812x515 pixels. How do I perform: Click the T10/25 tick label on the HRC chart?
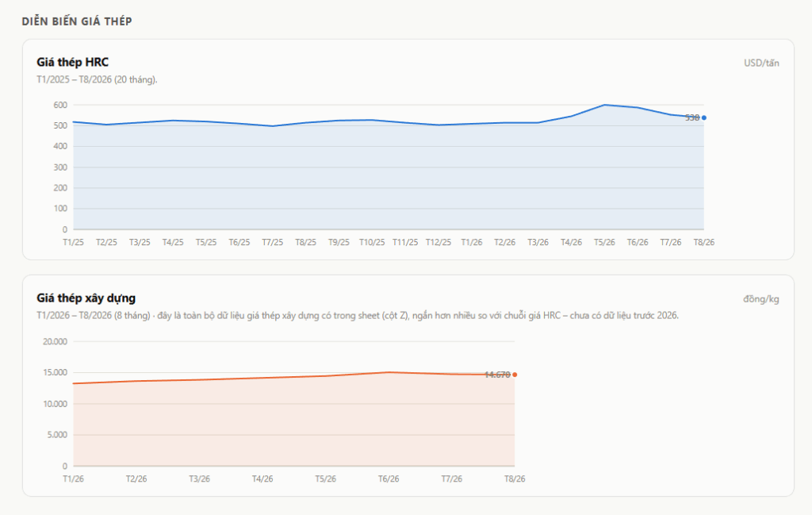point(372,243)
